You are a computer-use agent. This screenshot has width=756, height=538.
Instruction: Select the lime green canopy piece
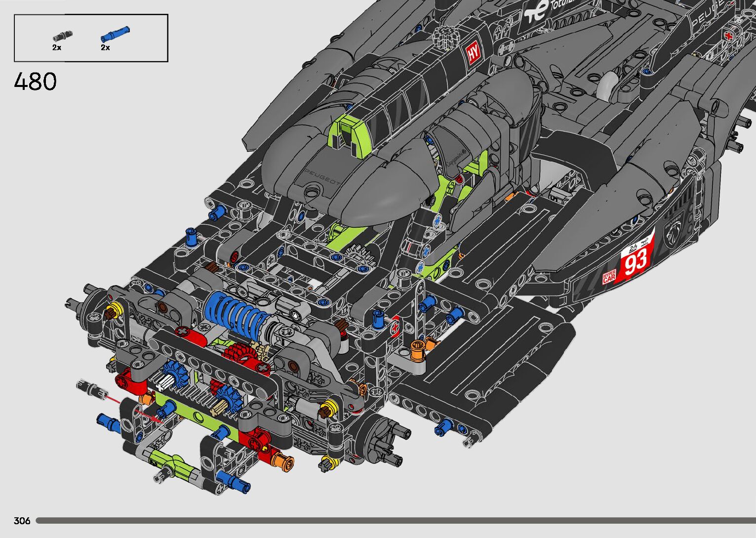click(x=350, y=130)
